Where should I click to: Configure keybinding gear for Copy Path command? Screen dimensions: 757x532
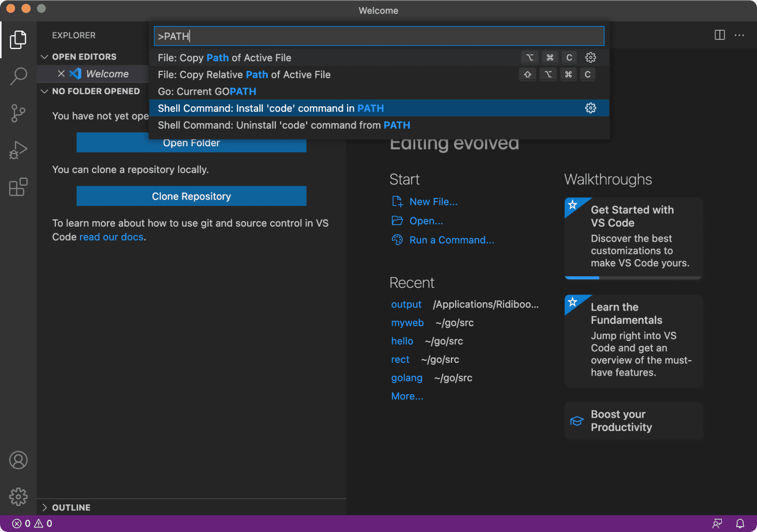point(591,57)
